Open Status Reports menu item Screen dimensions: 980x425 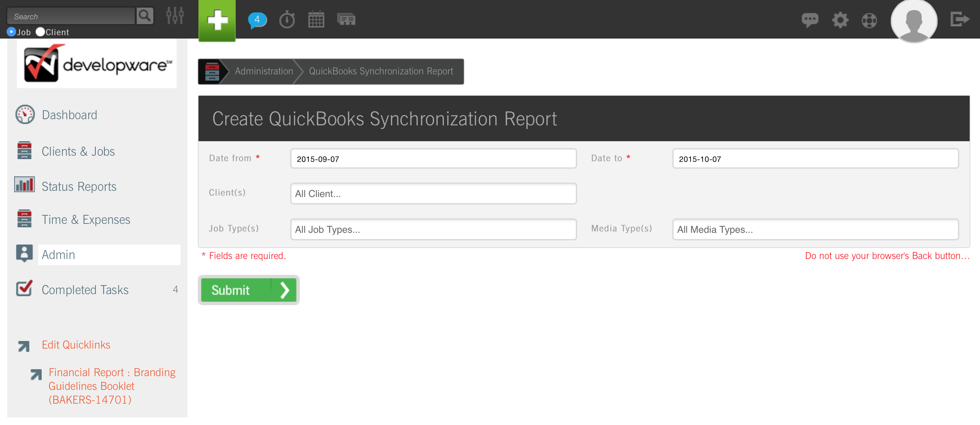[x=79, y=186]
